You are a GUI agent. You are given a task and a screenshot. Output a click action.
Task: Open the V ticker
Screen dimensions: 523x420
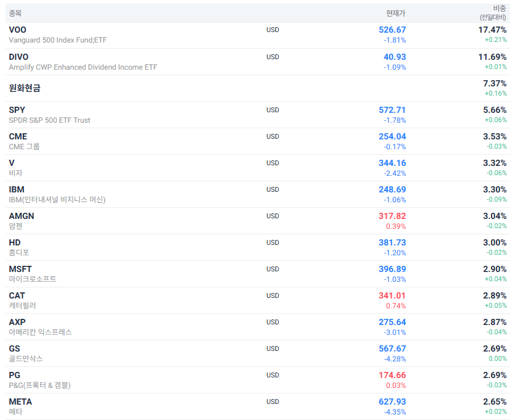(12, 163)
